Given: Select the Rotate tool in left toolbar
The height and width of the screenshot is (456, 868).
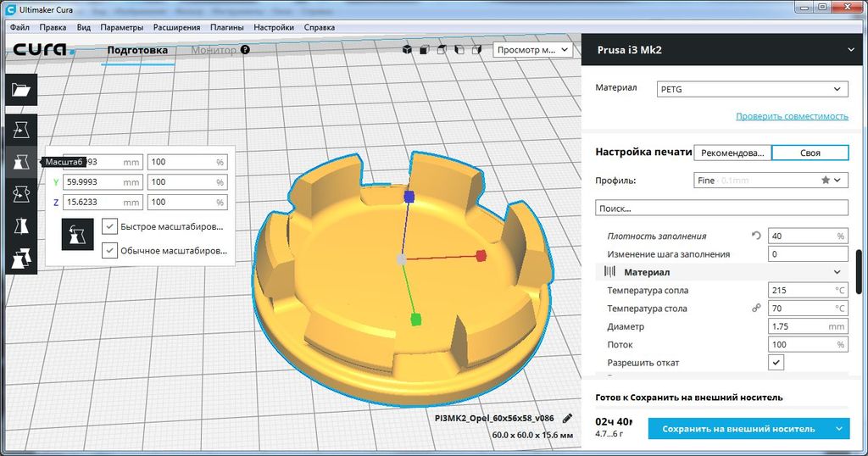Looking at the screenshot, I should pos(21,194).
